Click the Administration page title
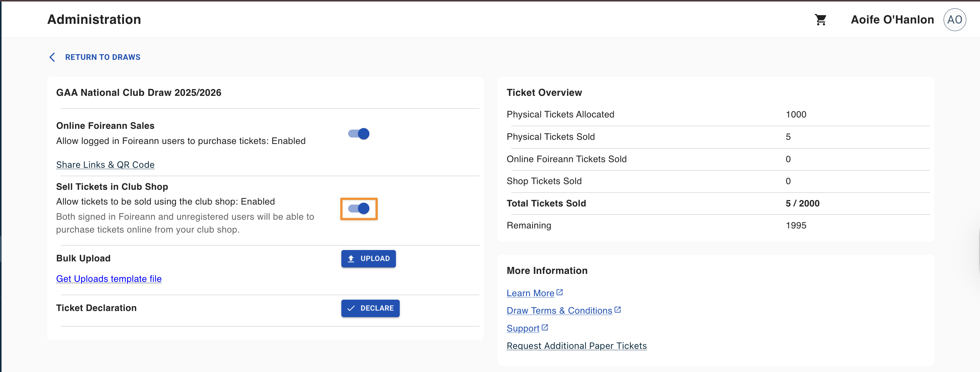The width and height of the screenshot is (980, 372). pos(94,19)
